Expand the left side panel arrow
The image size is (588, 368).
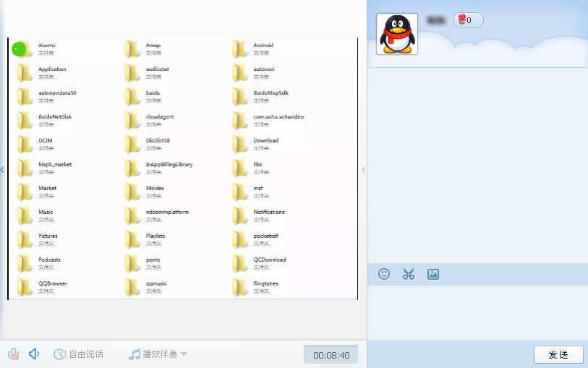click(x=2, y=170)
